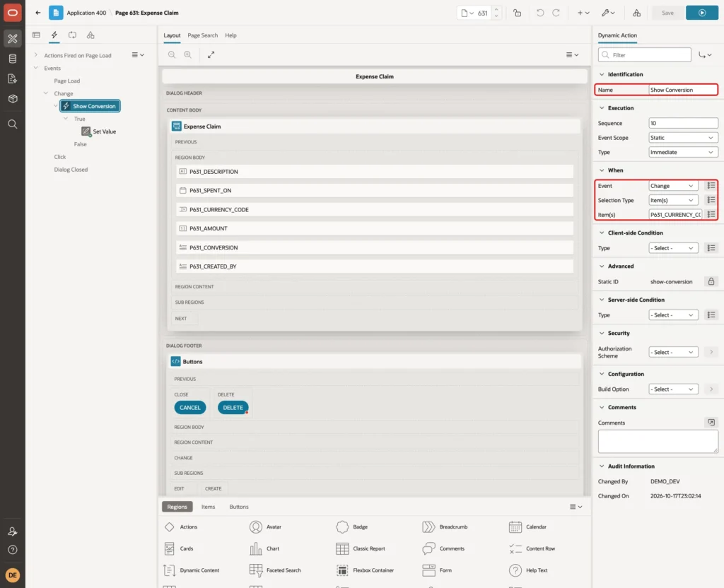The height and width of the screenshot is (588, 724).
Task: Switch to the Page Shared Components tab
Action: (90, 35)
